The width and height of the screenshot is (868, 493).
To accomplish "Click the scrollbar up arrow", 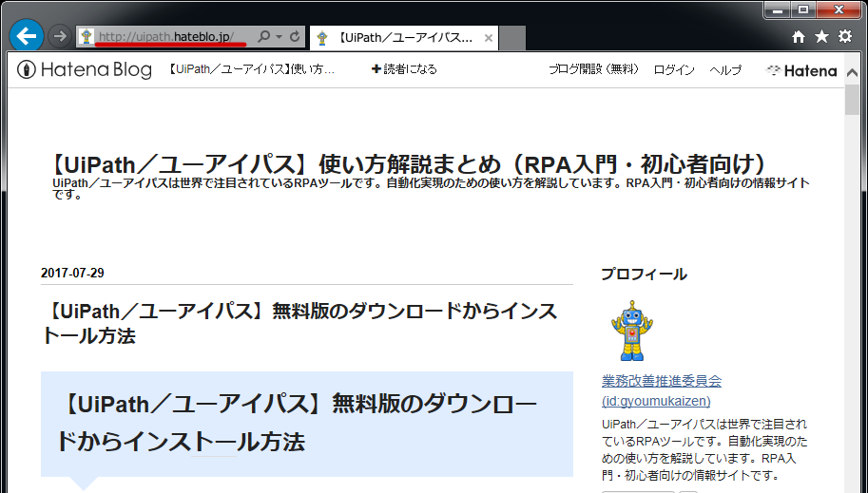I will [852, 72].
